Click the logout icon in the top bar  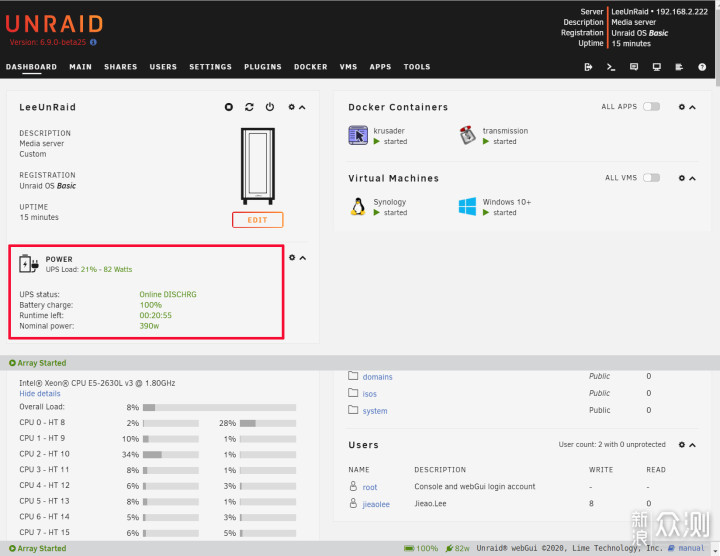588,67
